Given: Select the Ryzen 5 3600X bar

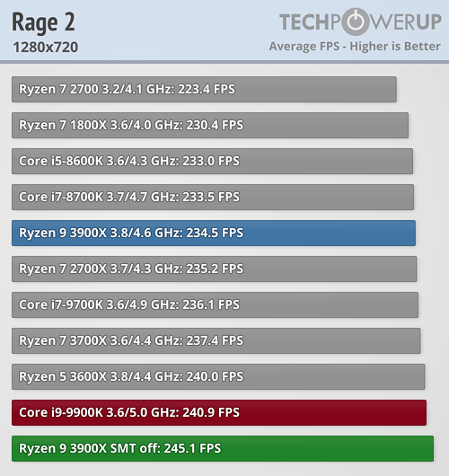Looking at the screenshot, I should [x=218, y=376].
